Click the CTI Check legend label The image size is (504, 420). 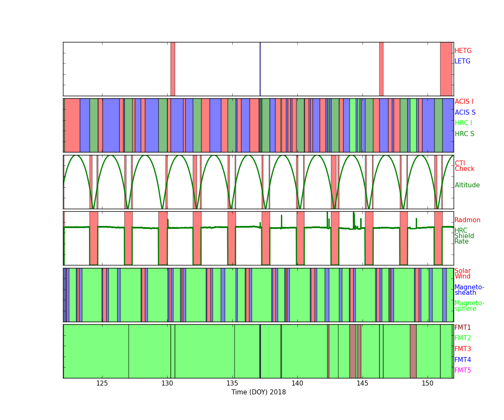[x=465, y=166]
